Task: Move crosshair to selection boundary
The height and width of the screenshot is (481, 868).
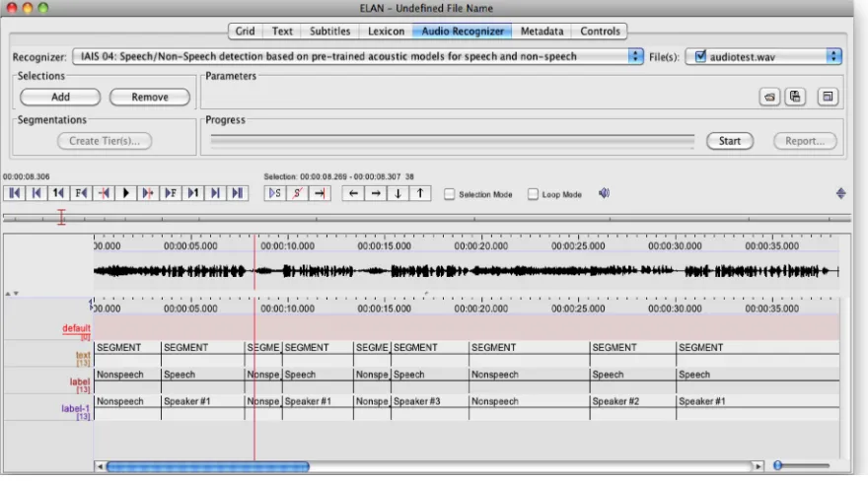Action: pos(320,193)
